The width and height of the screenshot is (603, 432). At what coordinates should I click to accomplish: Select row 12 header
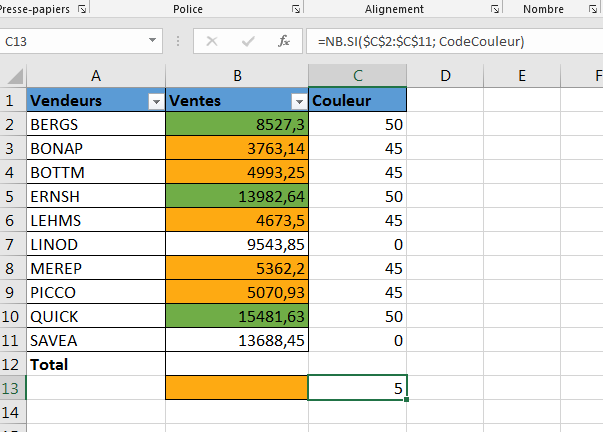(13, 365)
